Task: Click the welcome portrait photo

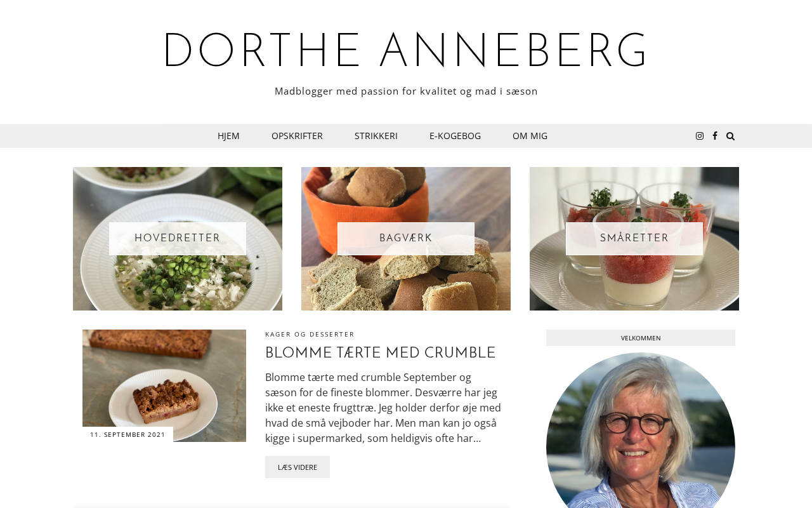Action: click(x=641, y=432)
